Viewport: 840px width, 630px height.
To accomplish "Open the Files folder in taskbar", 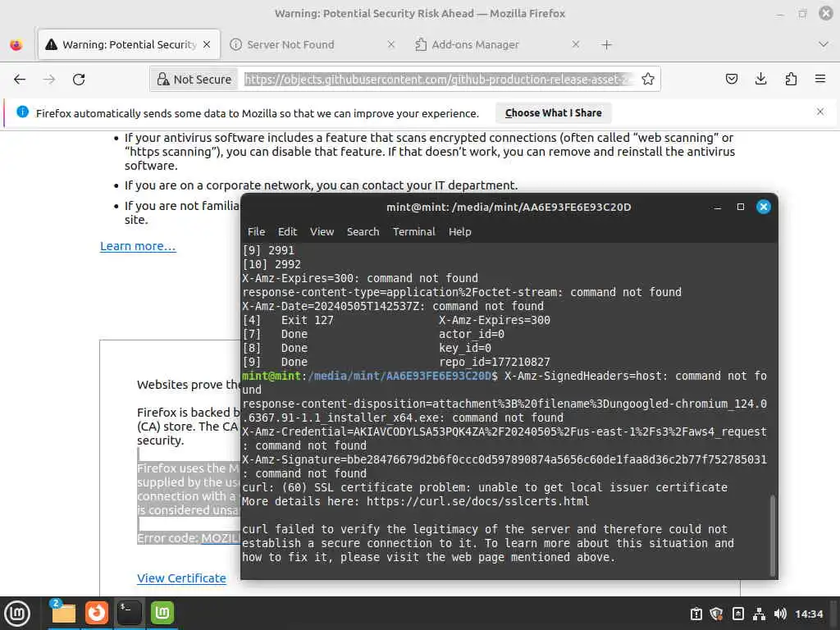I will tap(62, 613).
